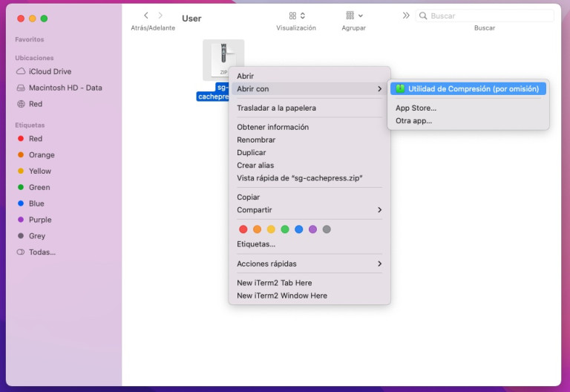
Task: Select the sg-cachepress zip file icon
Action: coord(223,59)
